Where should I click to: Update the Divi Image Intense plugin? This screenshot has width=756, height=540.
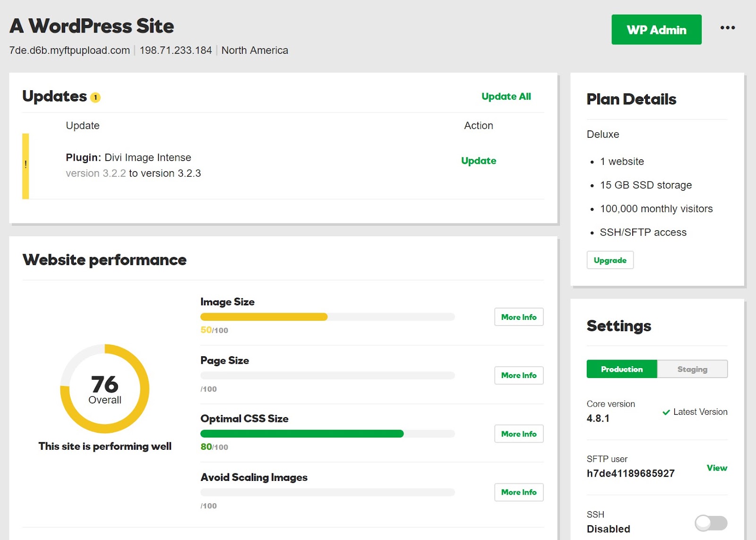[479, 161]
